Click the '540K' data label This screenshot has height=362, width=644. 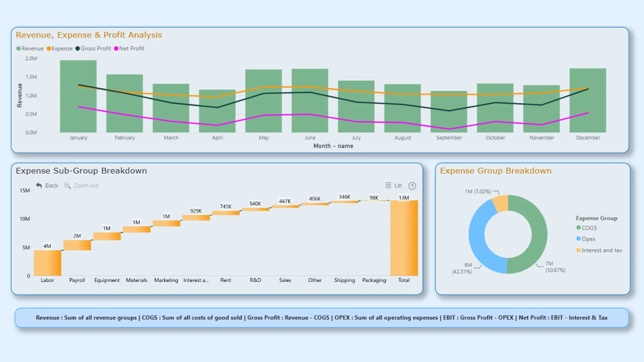(255, 203)
